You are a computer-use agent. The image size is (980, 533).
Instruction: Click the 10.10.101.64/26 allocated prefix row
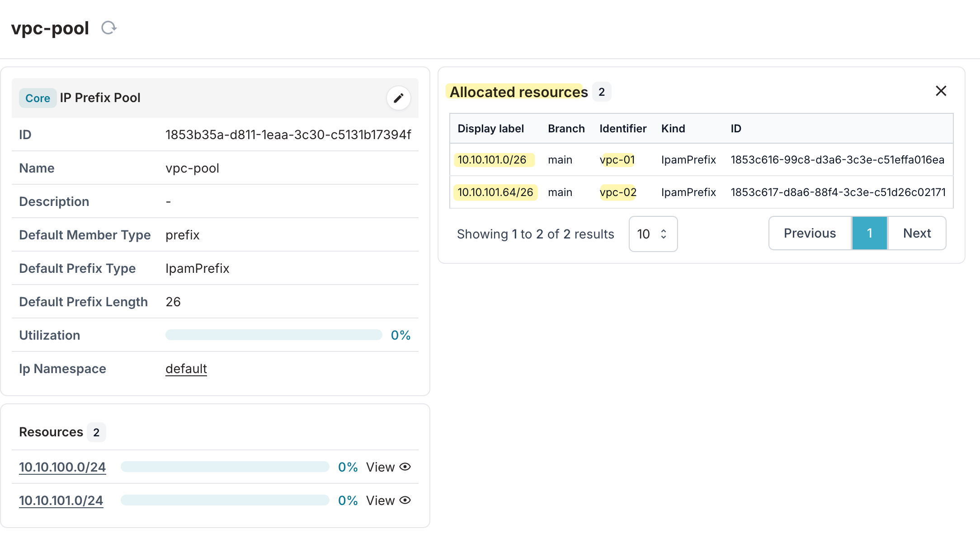tap(495, 192)
